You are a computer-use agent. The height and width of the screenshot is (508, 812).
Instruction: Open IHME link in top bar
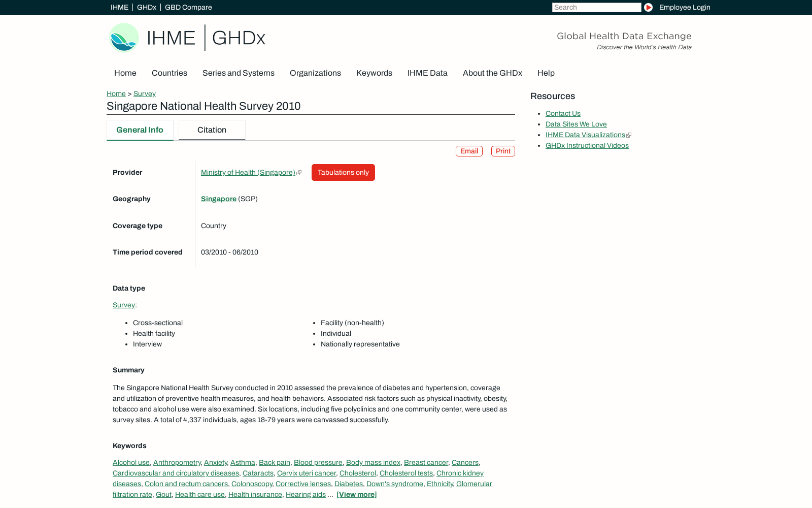point(119,7)
